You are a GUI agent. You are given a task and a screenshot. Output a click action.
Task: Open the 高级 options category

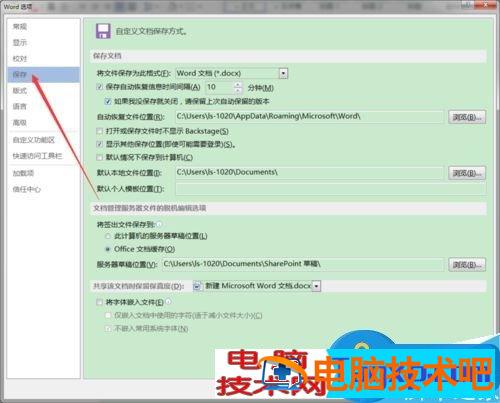click(20, 123)
